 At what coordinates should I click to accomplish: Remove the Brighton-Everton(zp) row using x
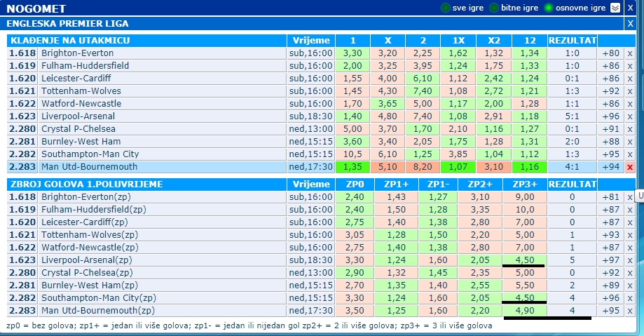pos(629,197)
